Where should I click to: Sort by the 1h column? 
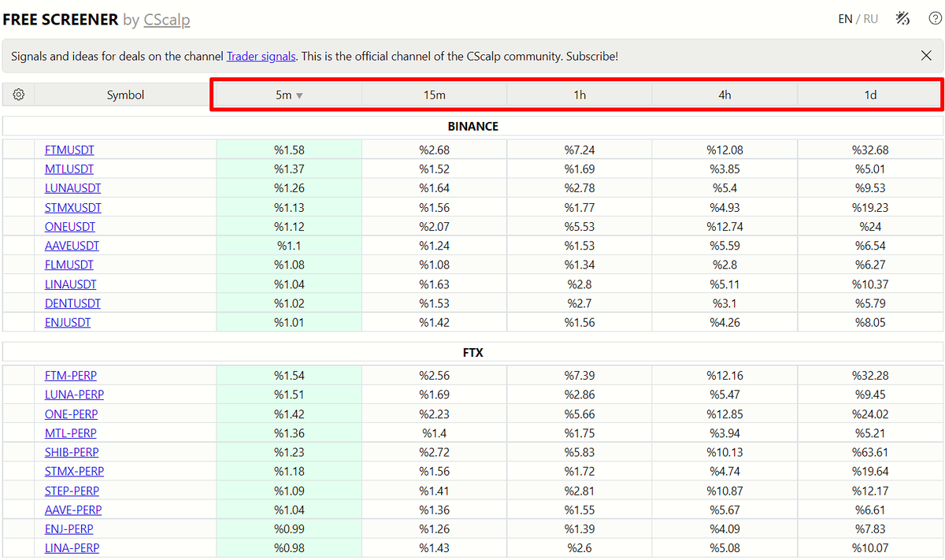tap(580, 95)
